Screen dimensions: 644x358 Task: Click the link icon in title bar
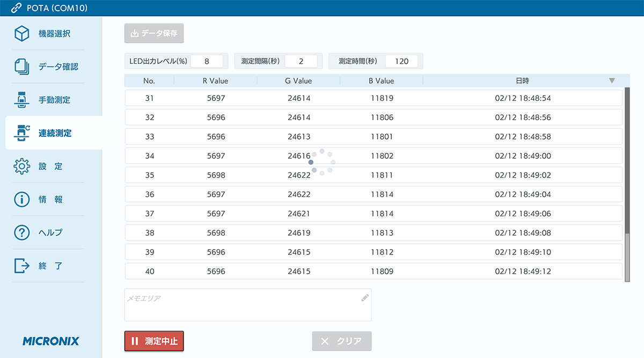pos(16,8)
